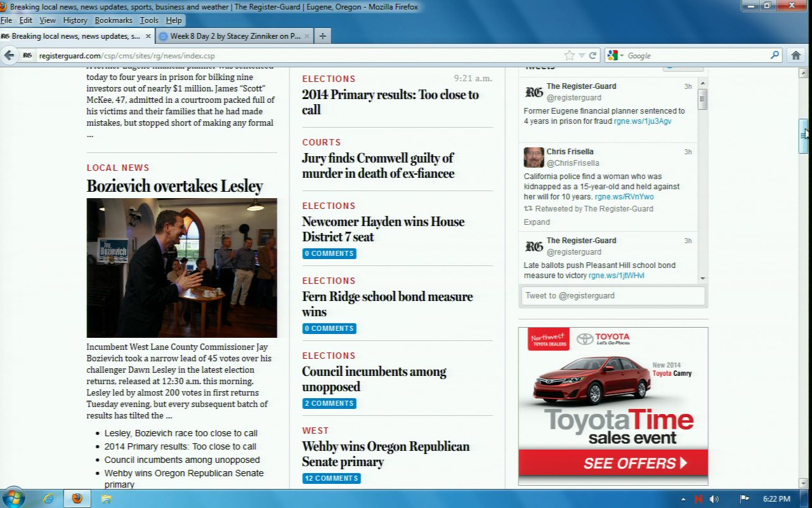This screenshot has width=812, height=508.
Task: Open the URL history dropdown arrow beside the star
Action: click(x=581, y=55)
